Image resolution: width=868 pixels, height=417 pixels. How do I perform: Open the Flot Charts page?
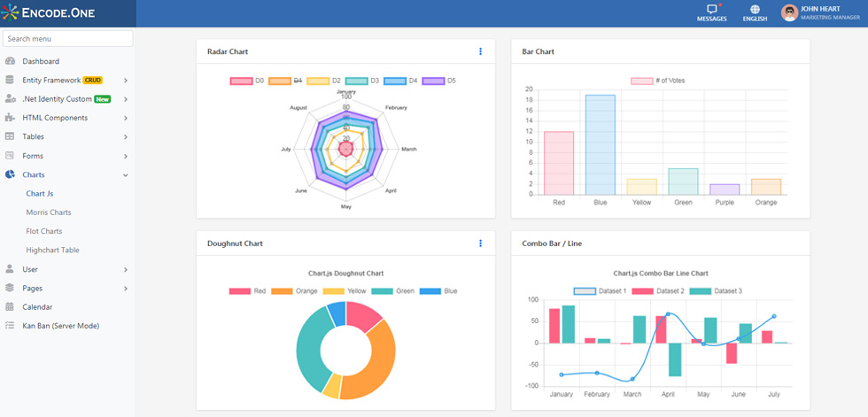44,231
